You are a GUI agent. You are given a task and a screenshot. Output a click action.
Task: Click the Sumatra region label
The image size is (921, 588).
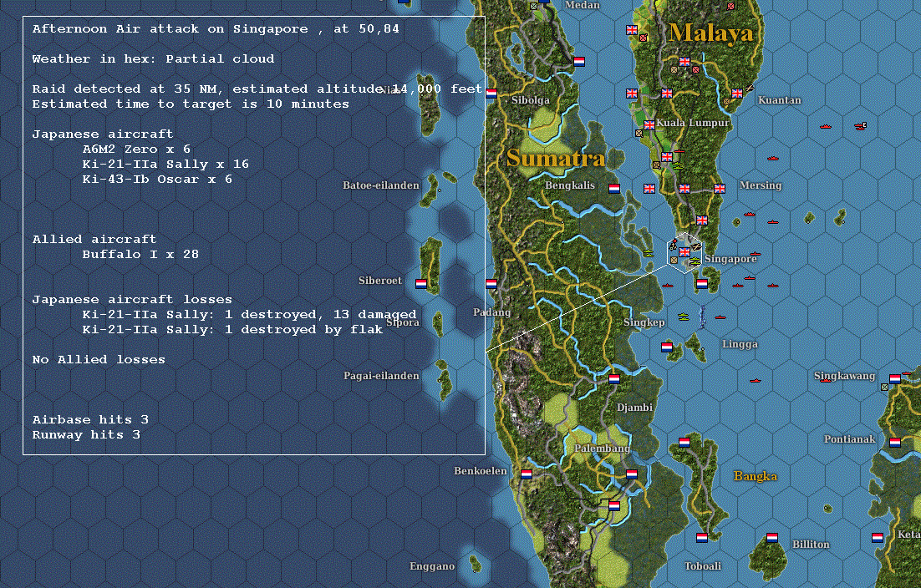pyautogui.click(x=556, y=158)
